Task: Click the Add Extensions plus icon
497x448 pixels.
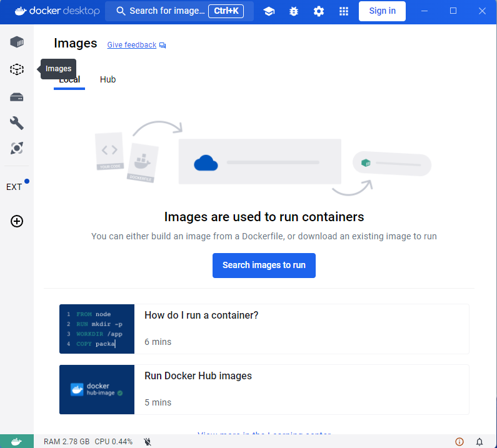Action: tap(17, 221)
